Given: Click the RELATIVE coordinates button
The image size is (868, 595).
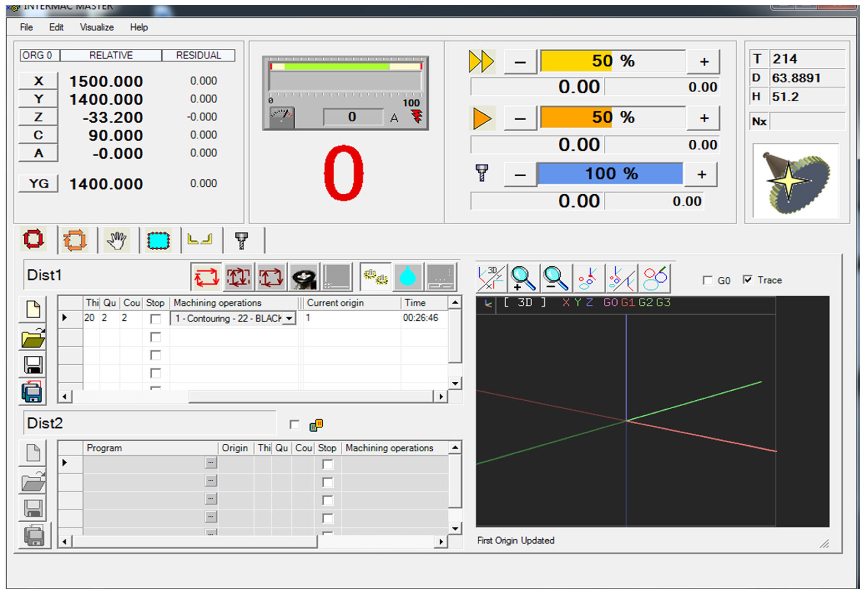Looking at the screenshot, I should coord(111,55).
